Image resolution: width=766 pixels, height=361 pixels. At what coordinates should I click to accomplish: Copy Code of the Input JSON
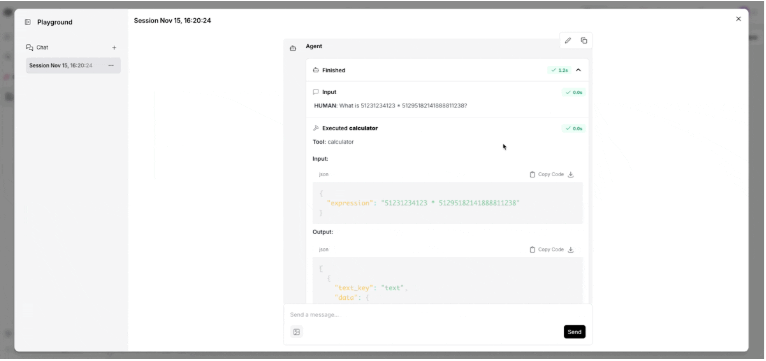point(547,174)
